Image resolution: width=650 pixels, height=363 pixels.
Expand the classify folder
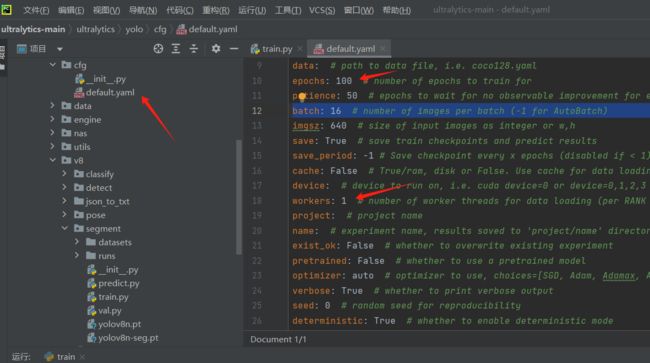(x=65, y=174)
